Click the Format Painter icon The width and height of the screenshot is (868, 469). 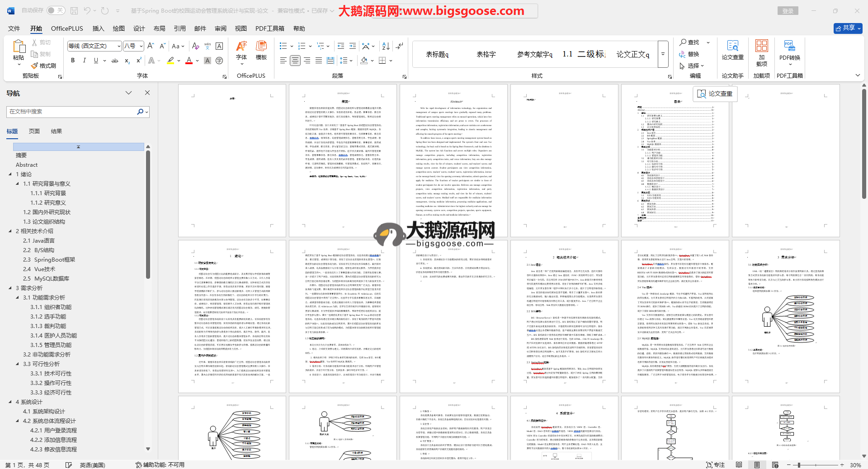43,66
